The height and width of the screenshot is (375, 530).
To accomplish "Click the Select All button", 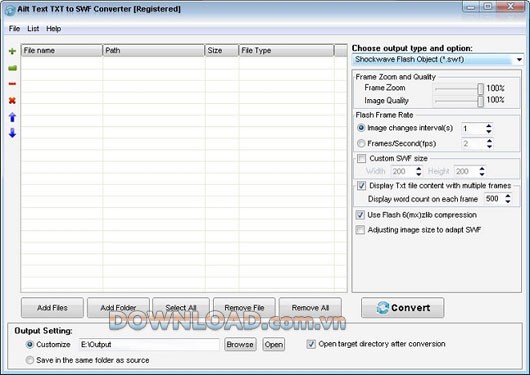I will point(181,308).
